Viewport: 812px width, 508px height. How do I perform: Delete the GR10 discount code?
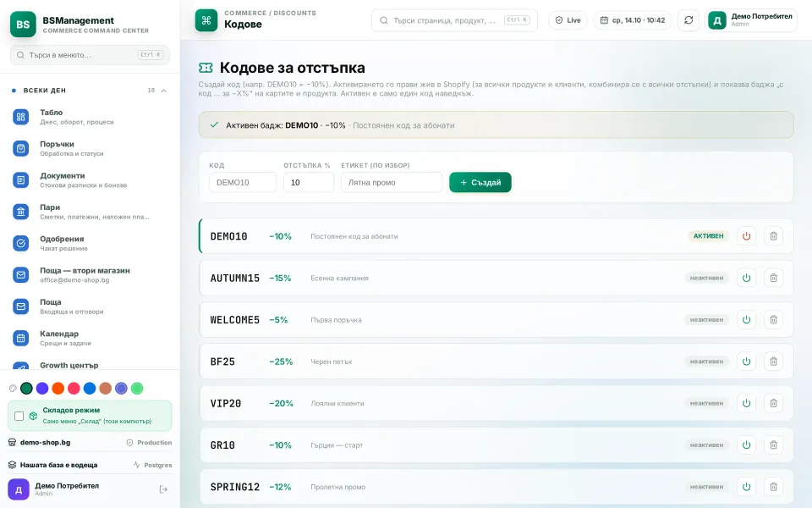[773, 444]
